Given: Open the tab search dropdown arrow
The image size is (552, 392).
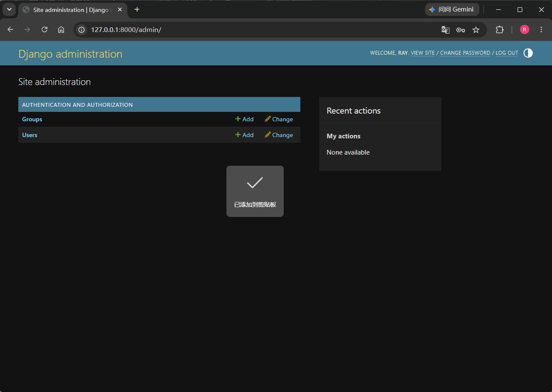Looking at the screenshot, I should 9,9.
